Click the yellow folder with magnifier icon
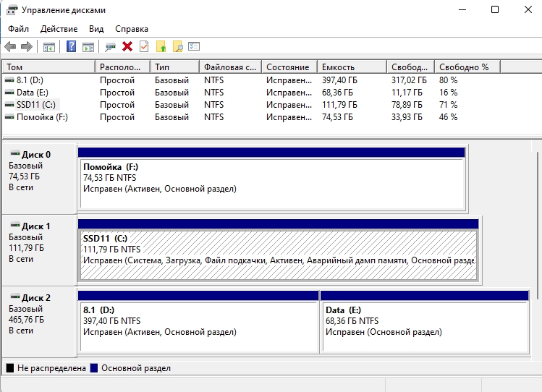542x392 pixels. tap(178, 46)
